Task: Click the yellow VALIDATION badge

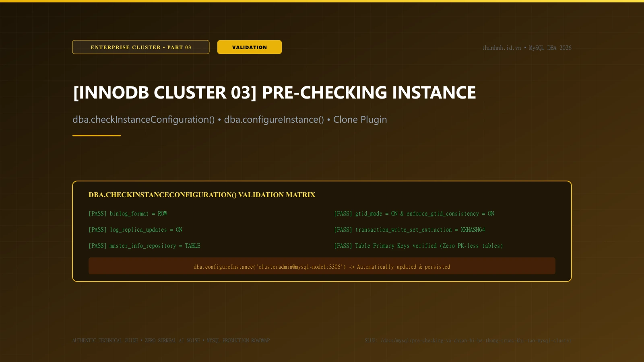Action: (x=250, y=47)
